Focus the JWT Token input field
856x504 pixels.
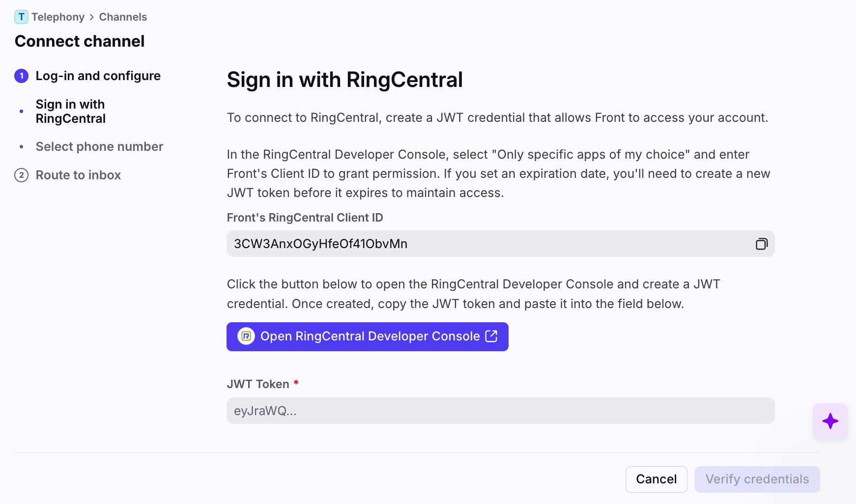500,411
